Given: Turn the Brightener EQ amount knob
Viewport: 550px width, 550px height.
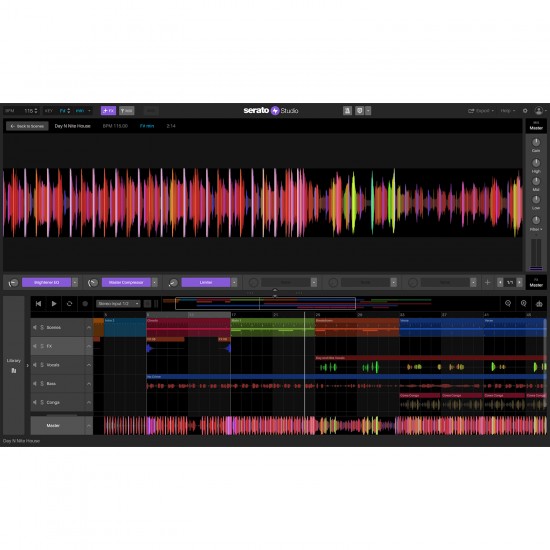Looking at the screenshot, I should coord(13,283).
